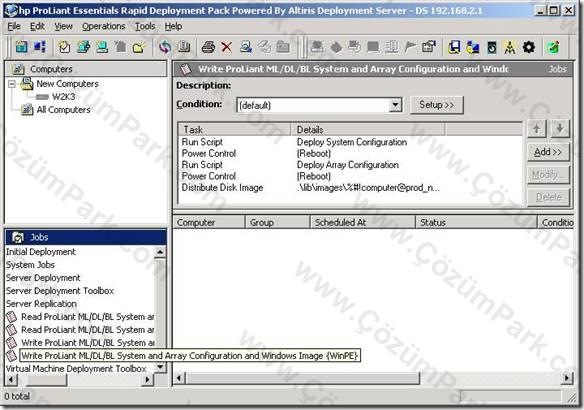Open the Operations menu
584x410 pixels.
click(104, 26)
